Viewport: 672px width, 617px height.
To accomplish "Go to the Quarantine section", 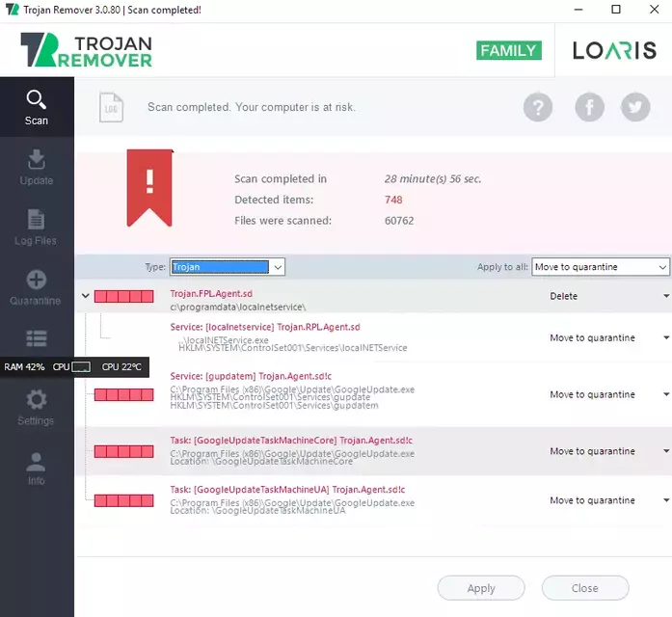I will tap(37, 287).
